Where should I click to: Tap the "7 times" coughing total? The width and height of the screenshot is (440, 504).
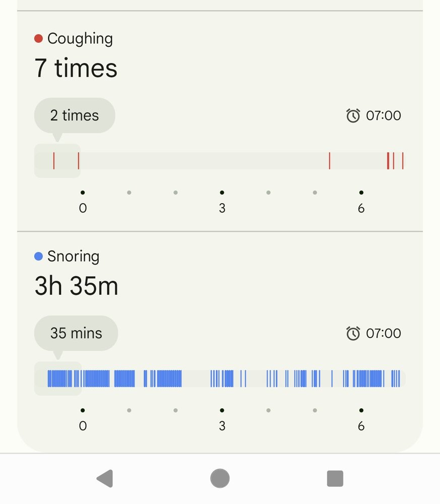pos(76,69)
